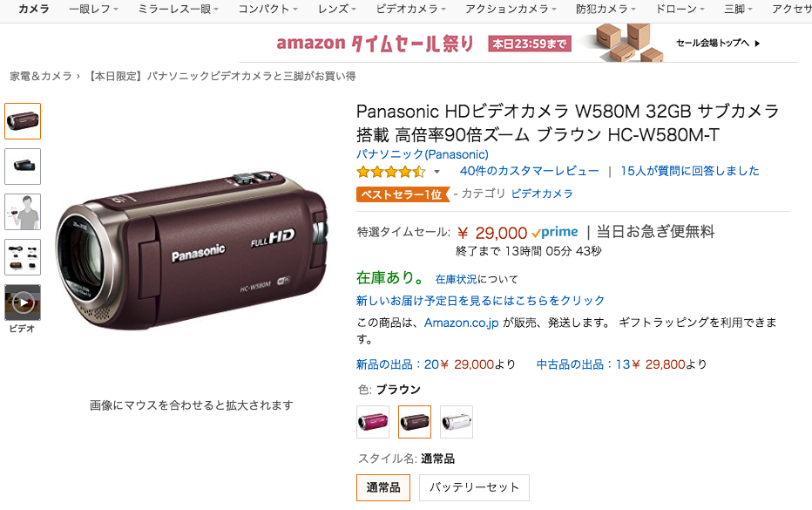Open the person holding camera thumbnail
Viewport: 812px width, 510px height.
[x=23, y=212]
